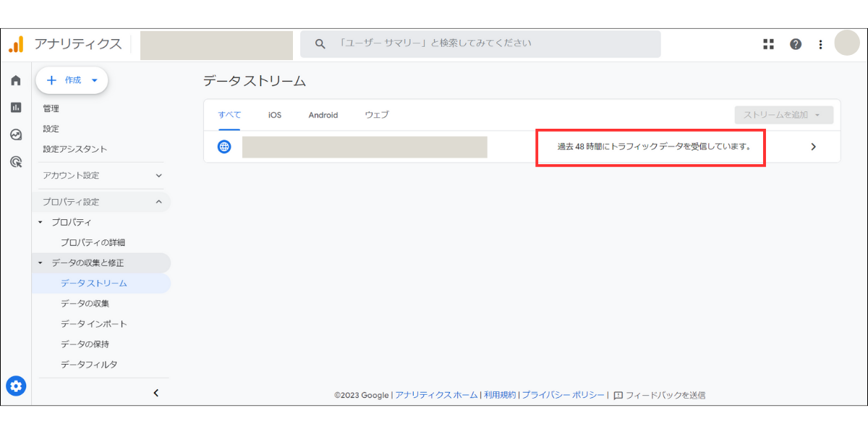Click the 作成 create button
The image size is (868, 434).
(72, 80)
